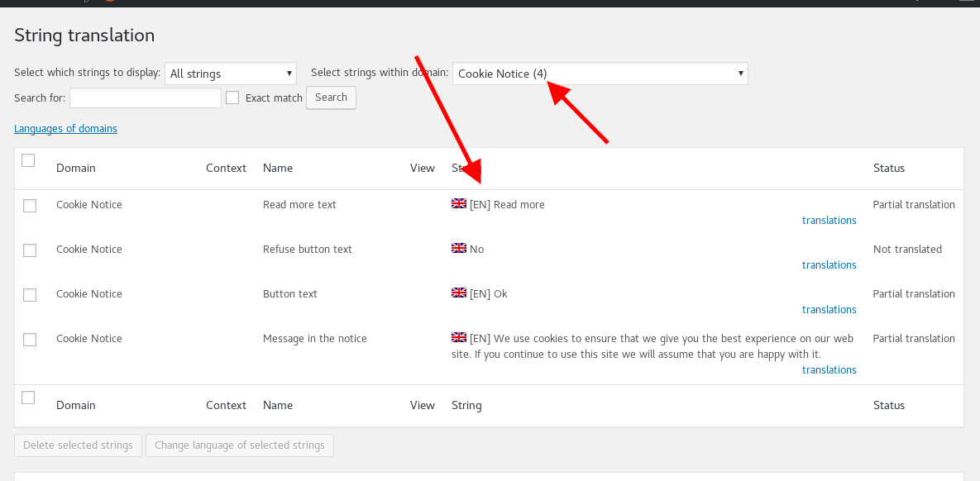Screen dimensions: 980x481
Task: Expand the Cookie Notice (4) domain dropdown
Action: (x=600, y=74)
